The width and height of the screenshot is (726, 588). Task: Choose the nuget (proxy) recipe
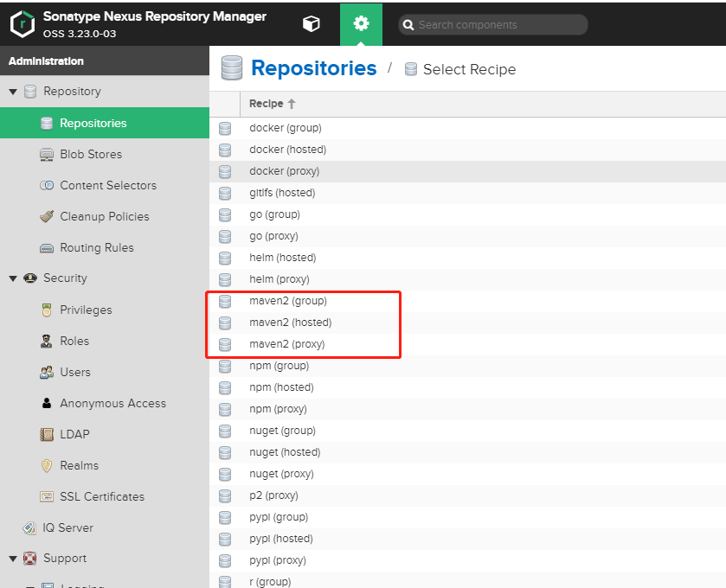pos(467,474)
